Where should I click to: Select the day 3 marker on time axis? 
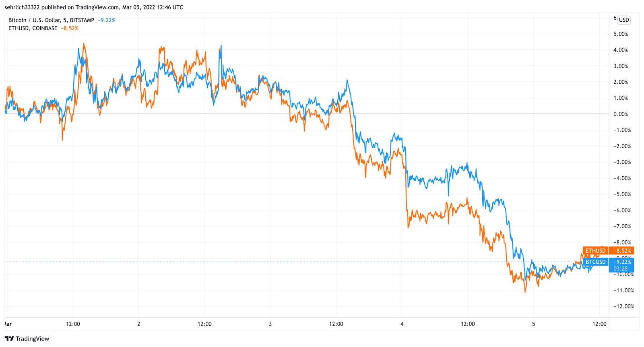[270, 324]
